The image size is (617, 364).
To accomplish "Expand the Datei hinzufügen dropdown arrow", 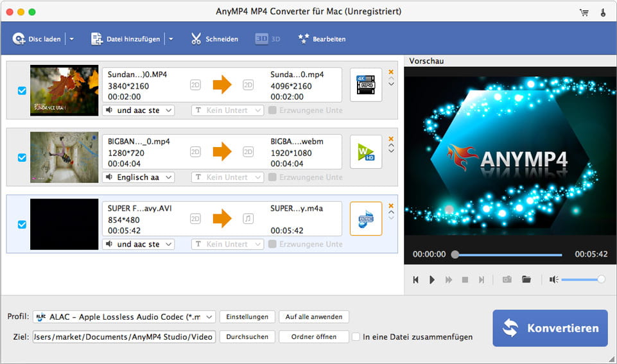I will (171, 39).
